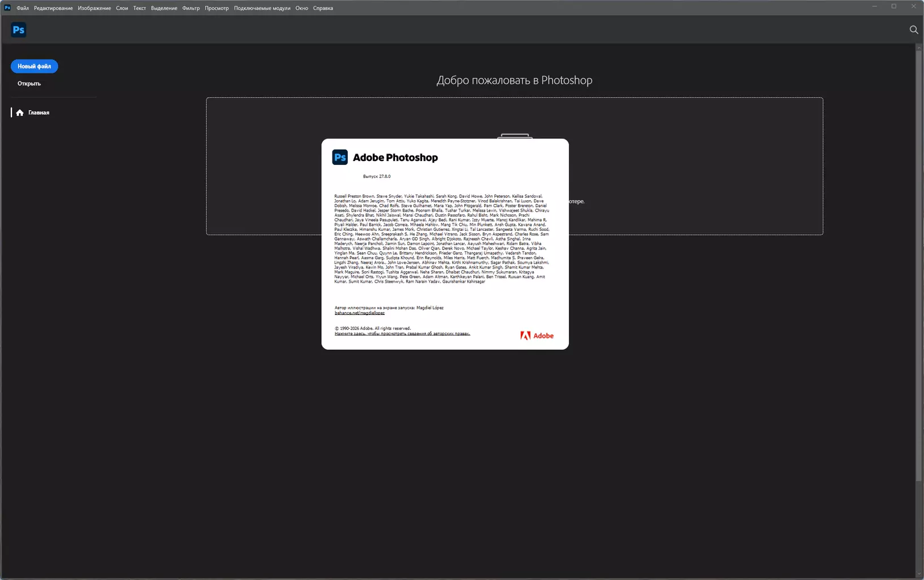924x580 pixels.
Task: Maximize the Photoshop window
Action: 894,6
